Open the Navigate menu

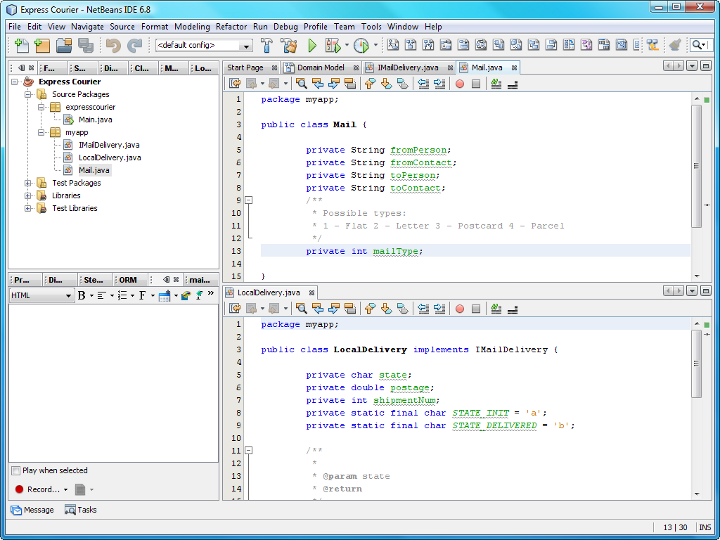tap(87, 27)
